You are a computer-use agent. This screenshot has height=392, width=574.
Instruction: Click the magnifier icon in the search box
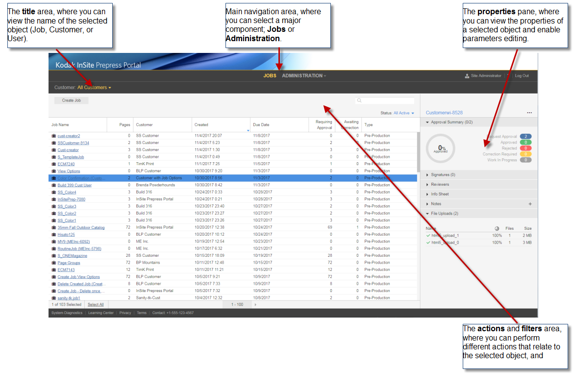click(360, 100)
